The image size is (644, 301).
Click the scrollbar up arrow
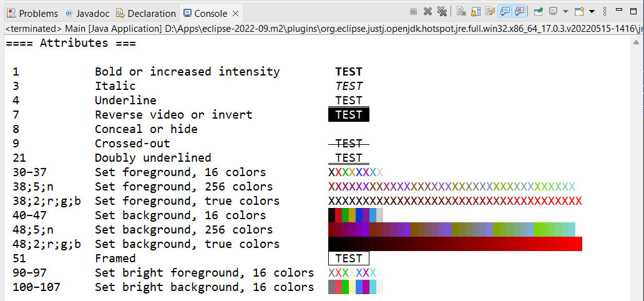tap(636, 42)
